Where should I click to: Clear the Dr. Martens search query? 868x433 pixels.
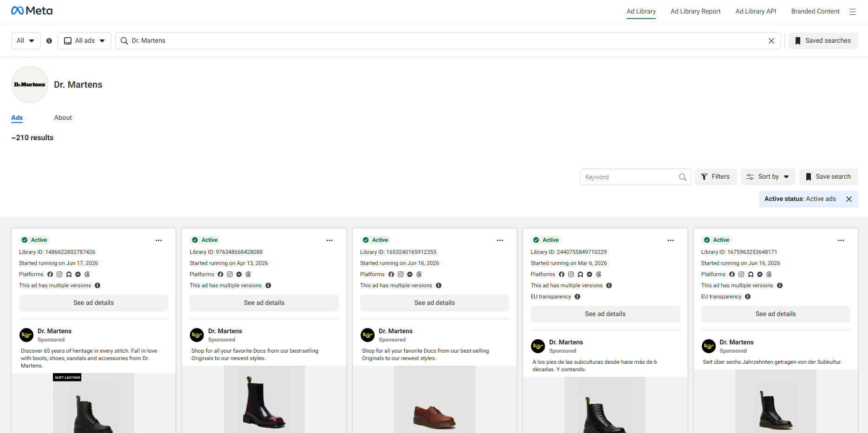coord(771,41)
